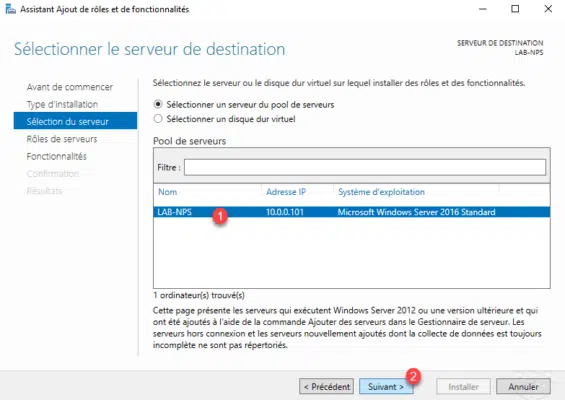Viewport: 565px width, 400px height.
Task: Close the assistant window
Action: point(548,9)
